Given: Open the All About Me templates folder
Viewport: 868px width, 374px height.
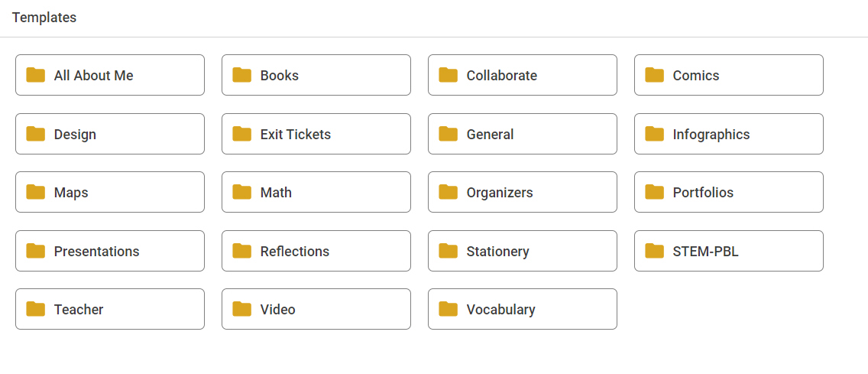Looking at the screenshot, I should pyautogui.click(x=110, y=75).
